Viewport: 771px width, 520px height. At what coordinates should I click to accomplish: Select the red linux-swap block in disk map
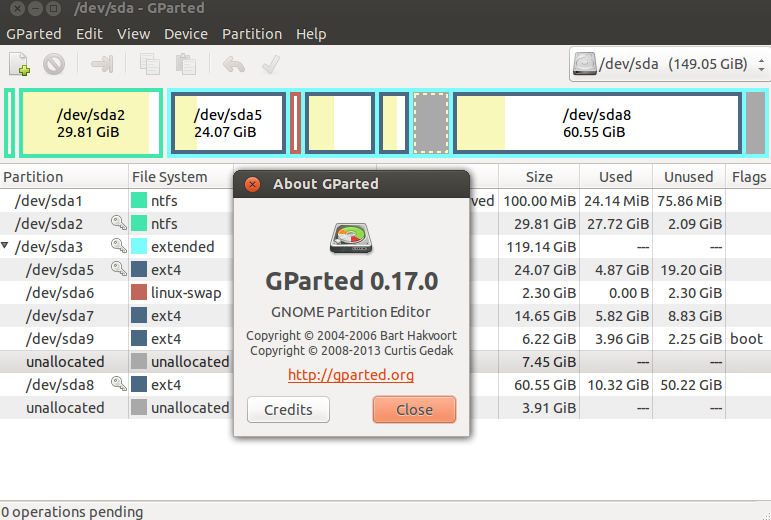(x=295, y=123)
